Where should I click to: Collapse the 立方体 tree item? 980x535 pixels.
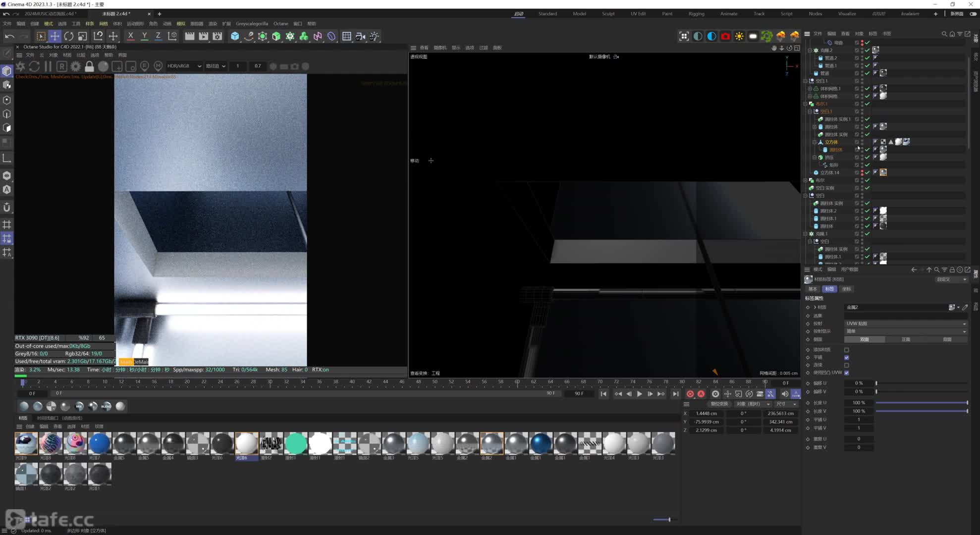[815, 142]
